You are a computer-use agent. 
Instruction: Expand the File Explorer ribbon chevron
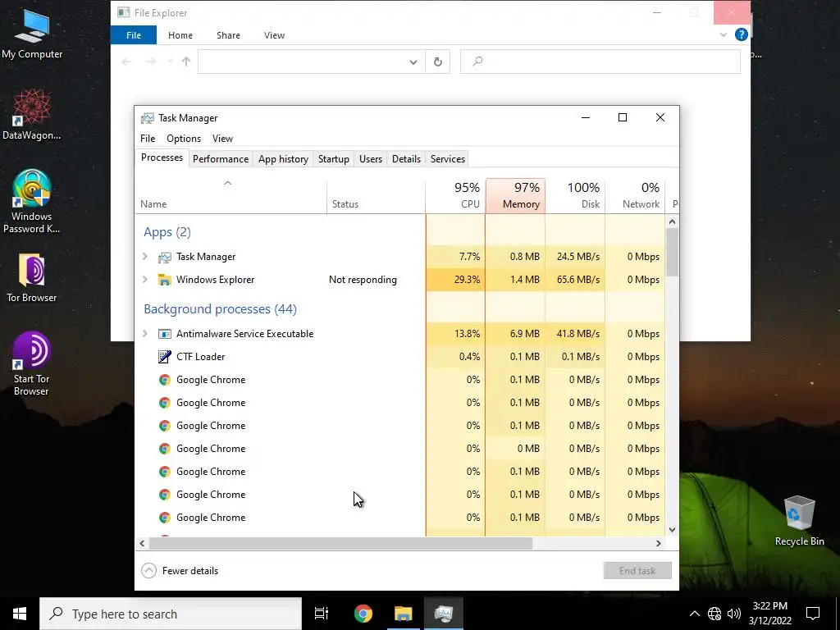(x=724, y=34)
